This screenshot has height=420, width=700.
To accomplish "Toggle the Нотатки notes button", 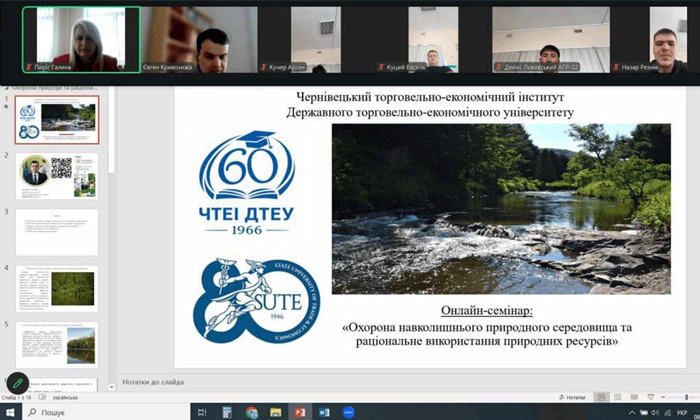I will 572,397.
